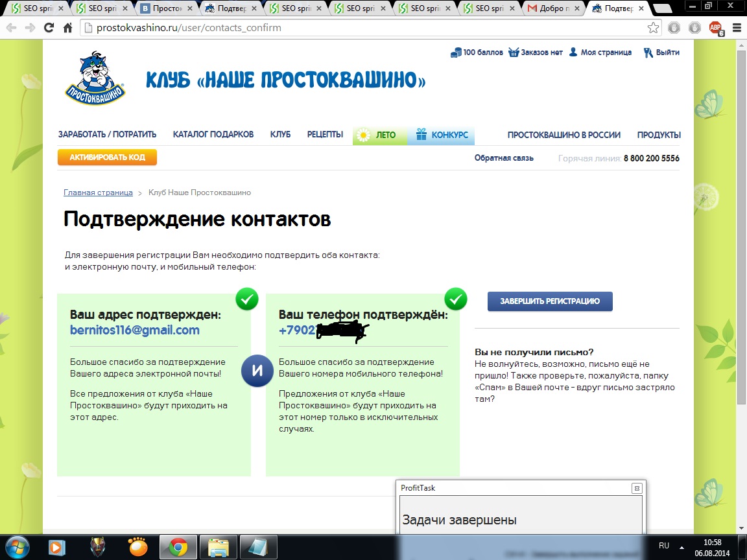Close the Gmail Добро tab
Viewport: 747px width, 560px height.
tap(576, 8)
